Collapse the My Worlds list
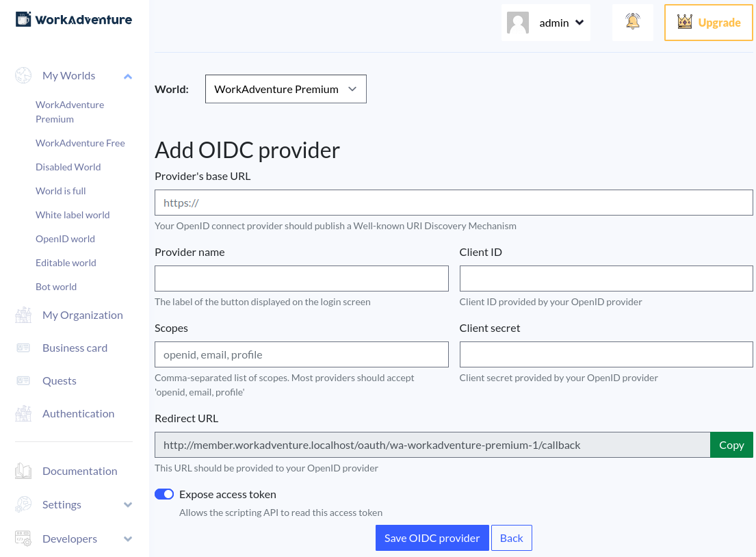 128,75
